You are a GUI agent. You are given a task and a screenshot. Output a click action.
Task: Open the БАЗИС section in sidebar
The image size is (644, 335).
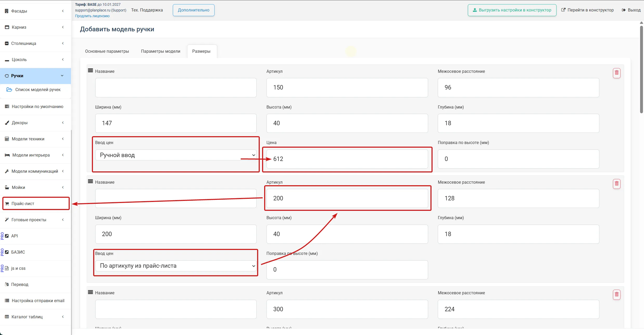click(36, 252)
